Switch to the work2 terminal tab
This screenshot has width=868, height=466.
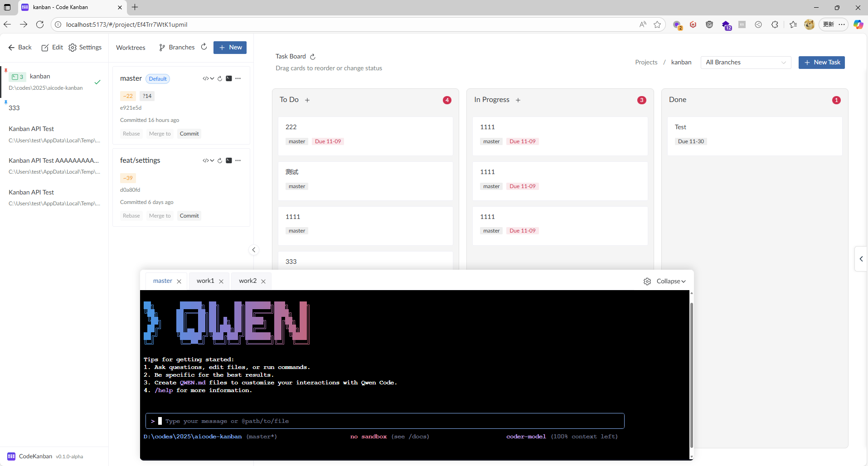point(247,281)
